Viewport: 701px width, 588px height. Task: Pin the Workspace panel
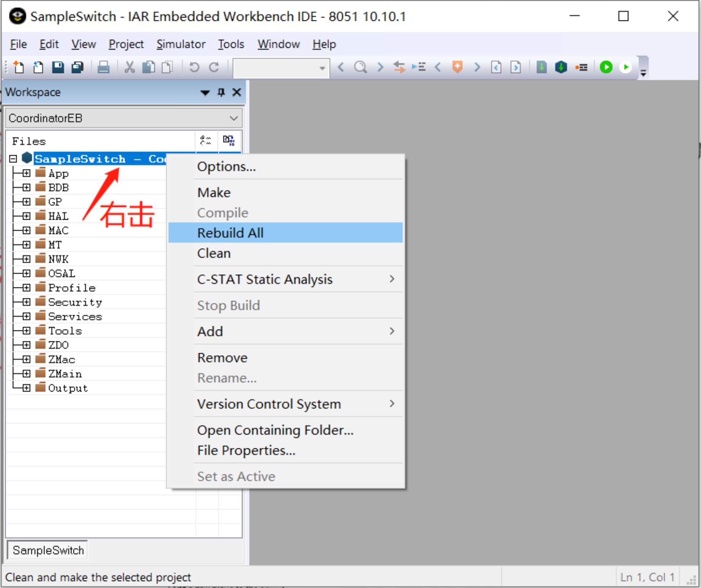(221, 92)
